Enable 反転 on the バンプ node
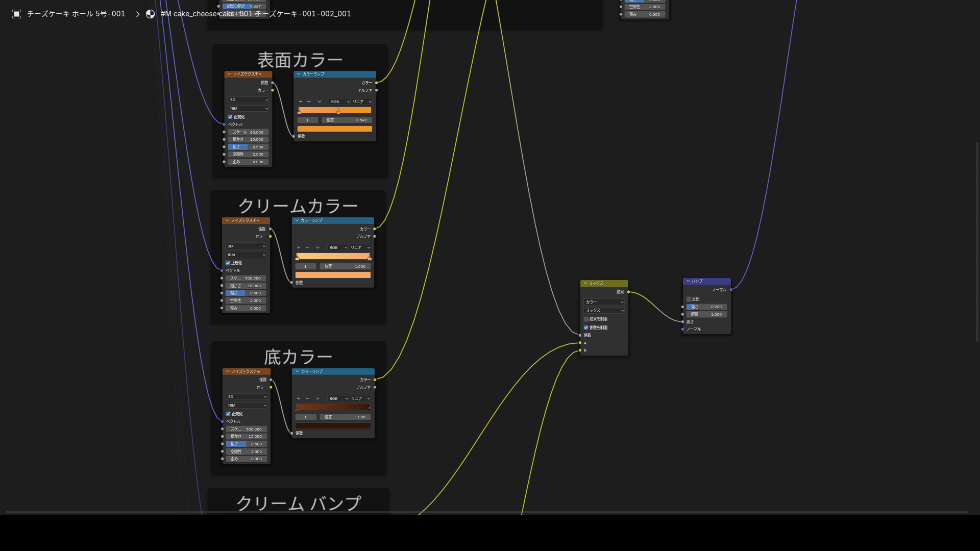 coord(689,299)
